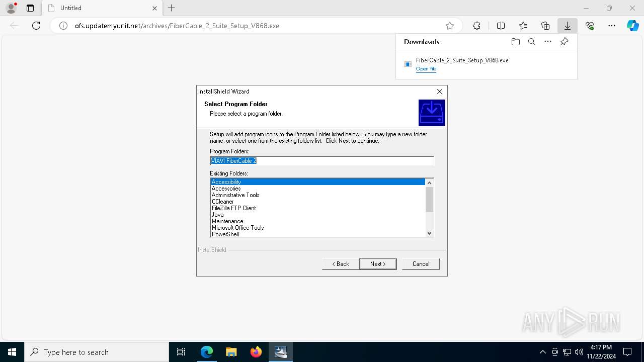This screenshot has width=644, height=362.
Task: Open Edge Settings and more menu
Action: [612, 26]
